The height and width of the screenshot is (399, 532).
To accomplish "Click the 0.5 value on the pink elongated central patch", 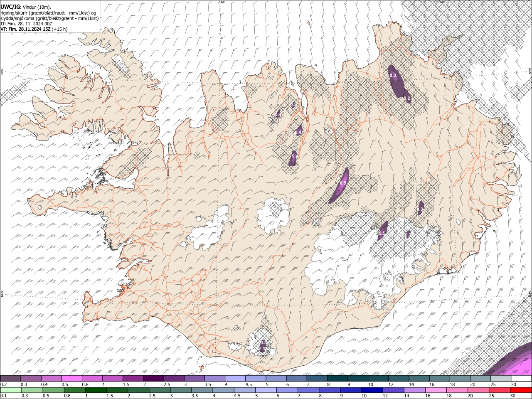I will pyautogui.click(x=343, y=183).
